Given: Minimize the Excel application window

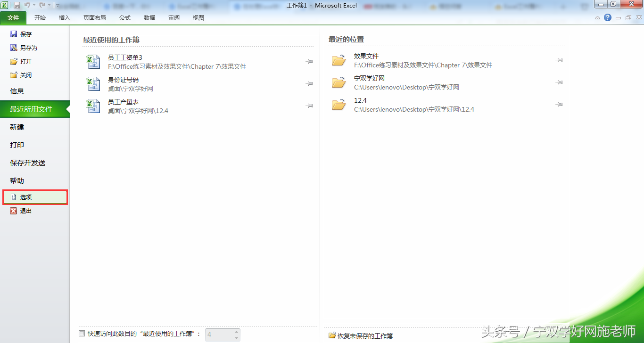Looking at the screenshot, I should tap(601, 4).
